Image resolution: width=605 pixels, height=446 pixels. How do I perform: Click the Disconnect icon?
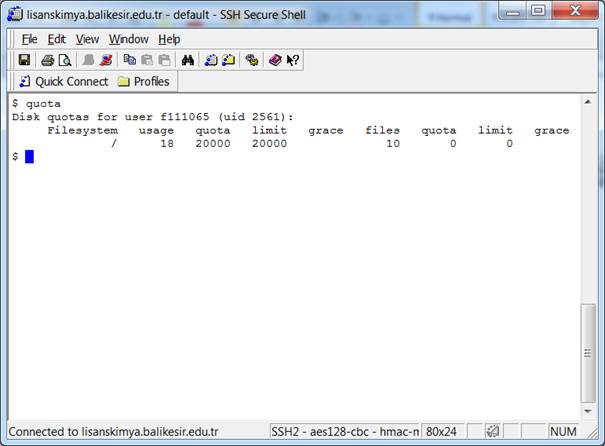point(106,60)
